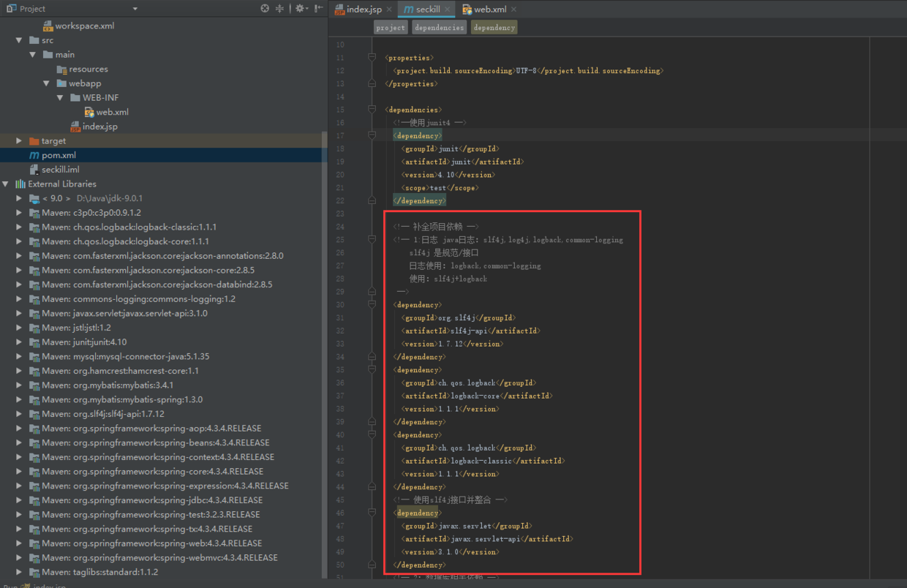
Task: Select Maven: jstl:jstl:1.2 library
Action: [x=76, y=328]
